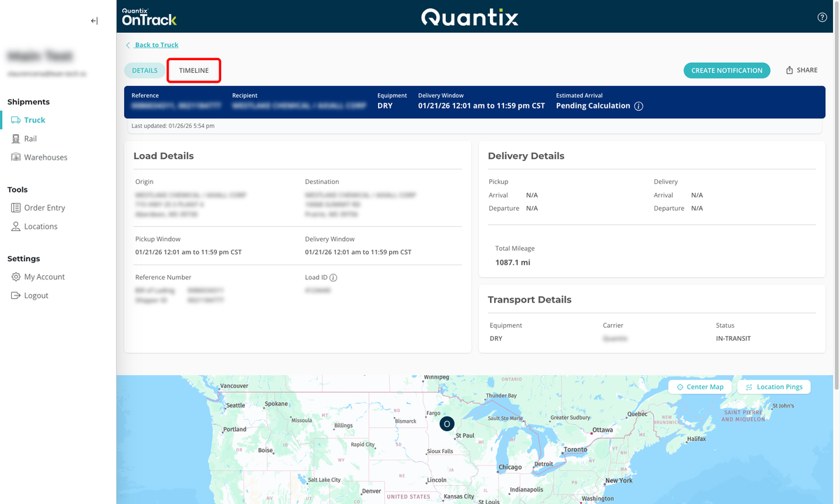
Task: Open the Rail shipments section
Action: (x=30, y=139)
